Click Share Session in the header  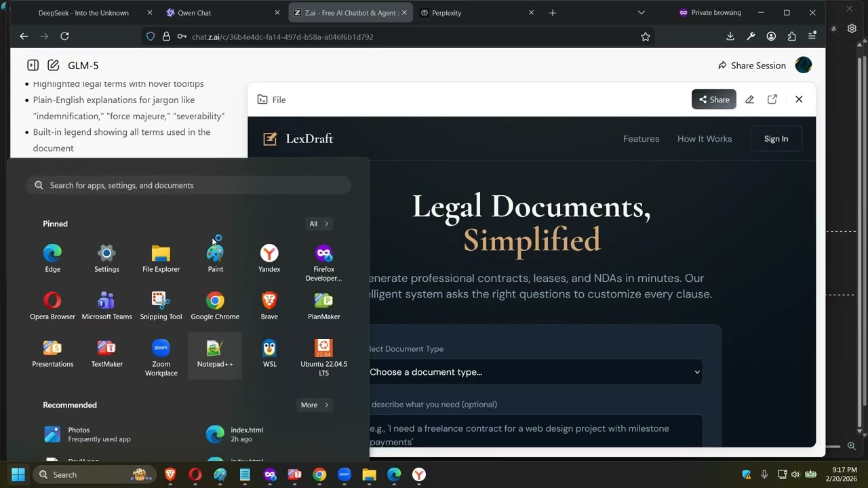click(x=751, y=65)
